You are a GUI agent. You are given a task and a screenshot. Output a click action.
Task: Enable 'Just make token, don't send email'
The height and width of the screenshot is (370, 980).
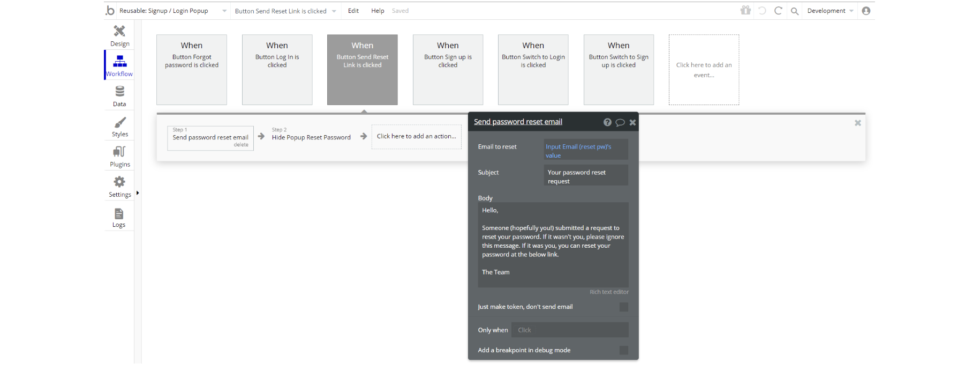[x=623, y=307]
